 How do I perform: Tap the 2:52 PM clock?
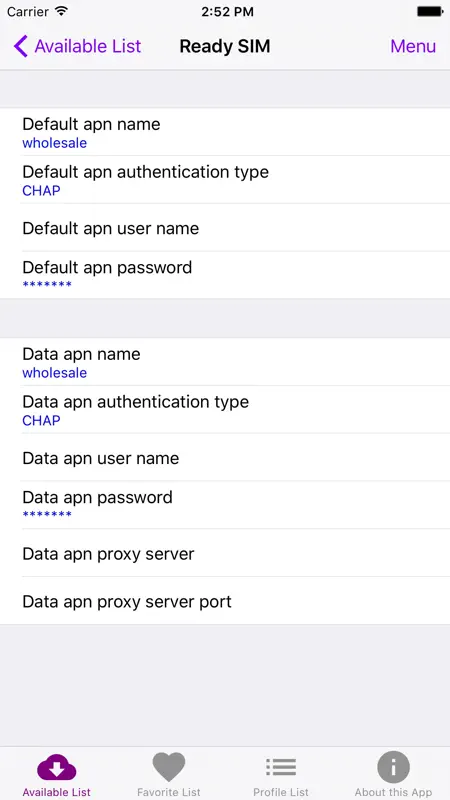coord(227,12)
